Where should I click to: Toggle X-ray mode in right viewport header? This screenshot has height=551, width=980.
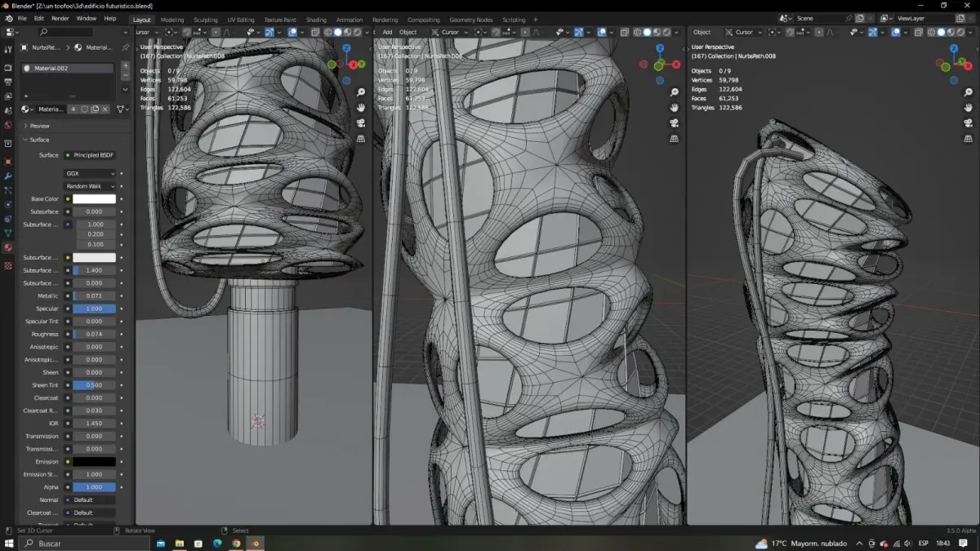pyautogui.click(x=919, y=32)
